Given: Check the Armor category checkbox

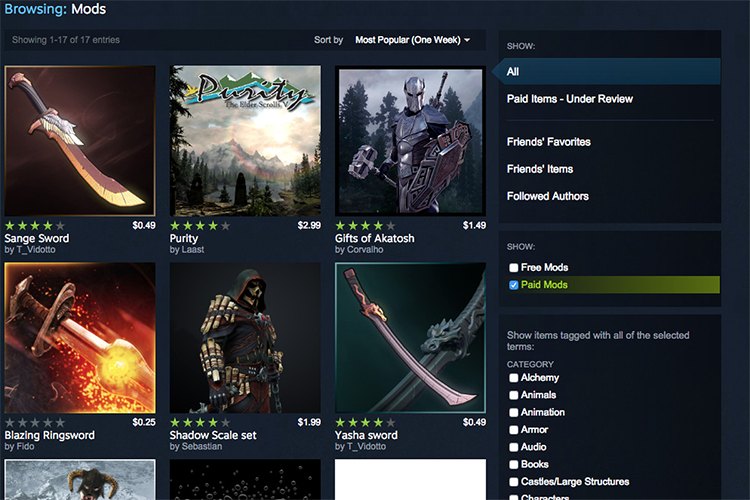Looking at the screenshot, I should click(513, 429).
